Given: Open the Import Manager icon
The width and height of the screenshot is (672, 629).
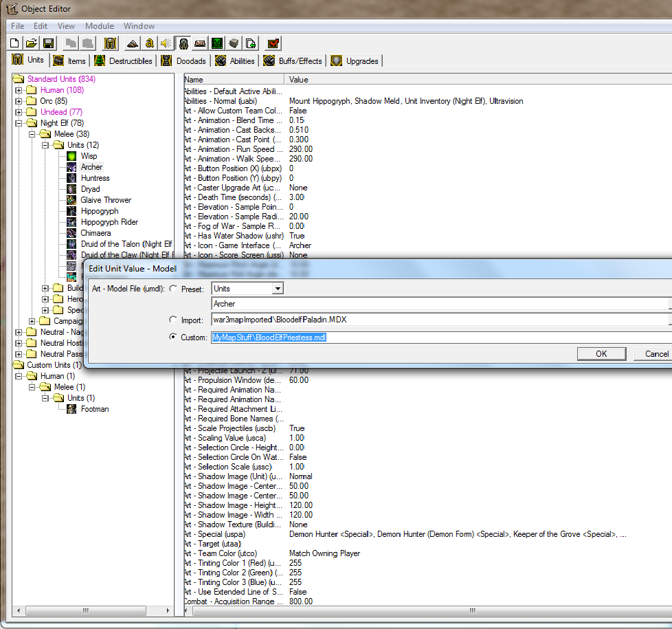Looking at the screenshot, I should click(x=251, y=43).
